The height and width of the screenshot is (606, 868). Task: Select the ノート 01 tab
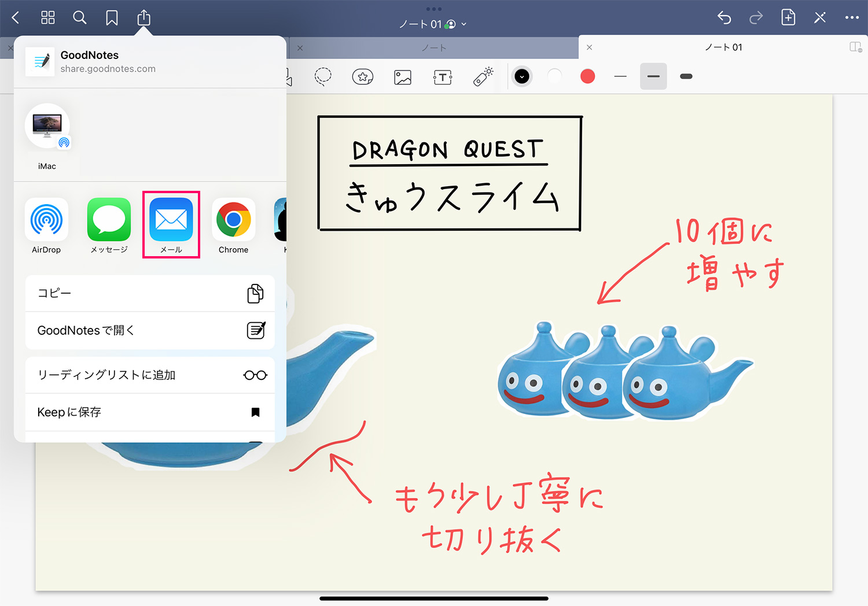723,47
